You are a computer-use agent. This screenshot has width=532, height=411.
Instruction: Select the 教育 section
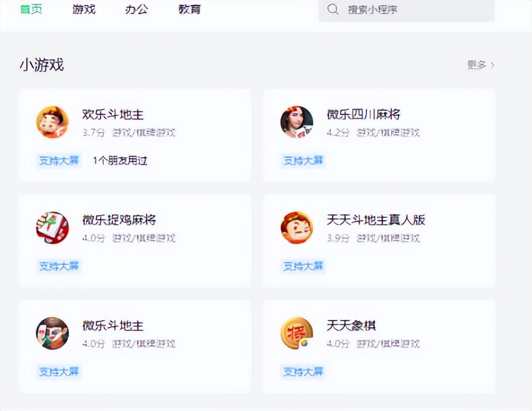point(189,9)
